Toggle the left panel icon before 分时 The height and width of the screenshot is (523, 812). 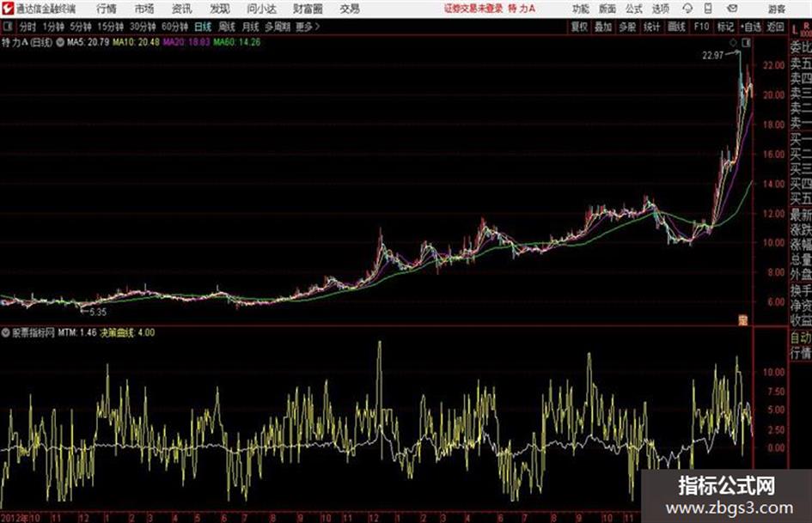click(7, 27)
